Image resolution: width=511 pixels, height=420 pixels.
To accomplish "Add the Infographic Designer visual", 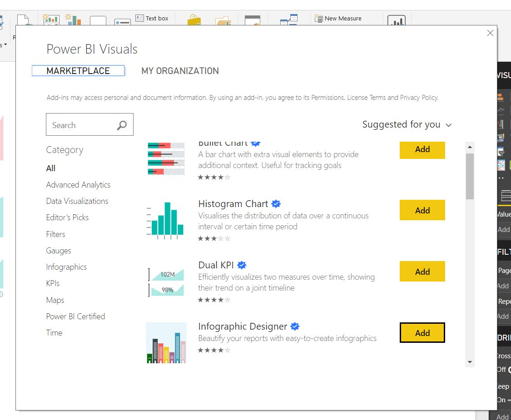I will (x=422, y=333).
